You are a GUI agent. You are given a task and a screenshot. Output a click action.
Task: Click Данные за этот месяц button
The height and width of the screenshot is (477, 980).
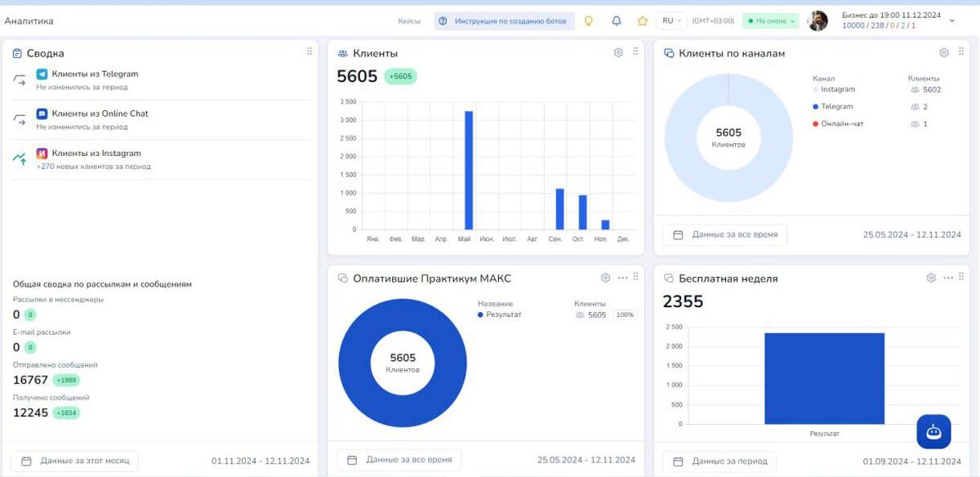tap(75, 461)
